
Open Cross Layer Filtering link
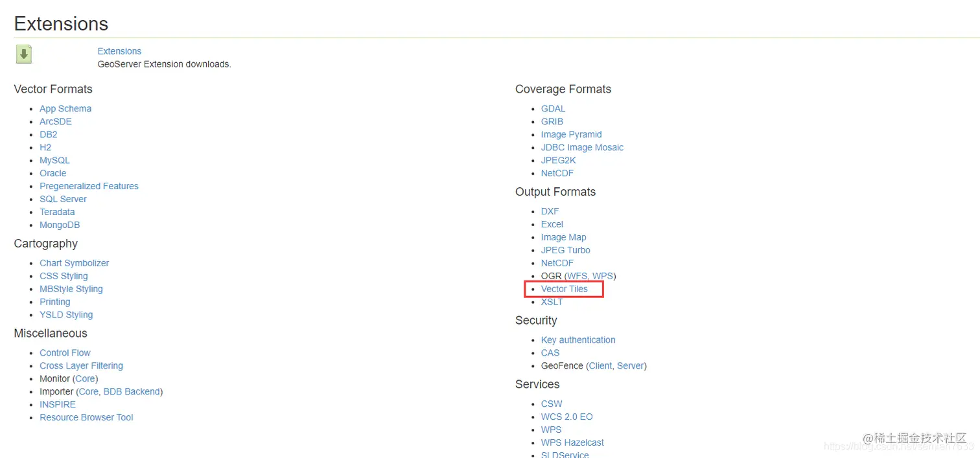(81, 366)
